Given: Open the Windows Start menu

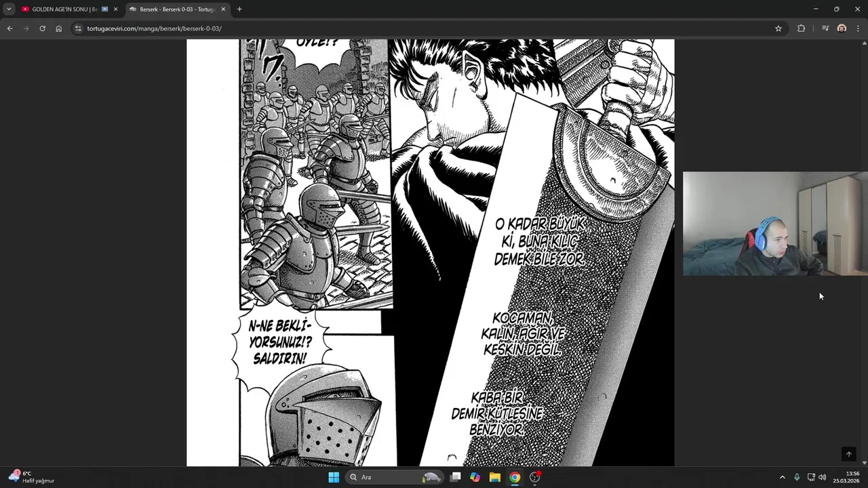Looking at the screenshot, I should [334, 477].
